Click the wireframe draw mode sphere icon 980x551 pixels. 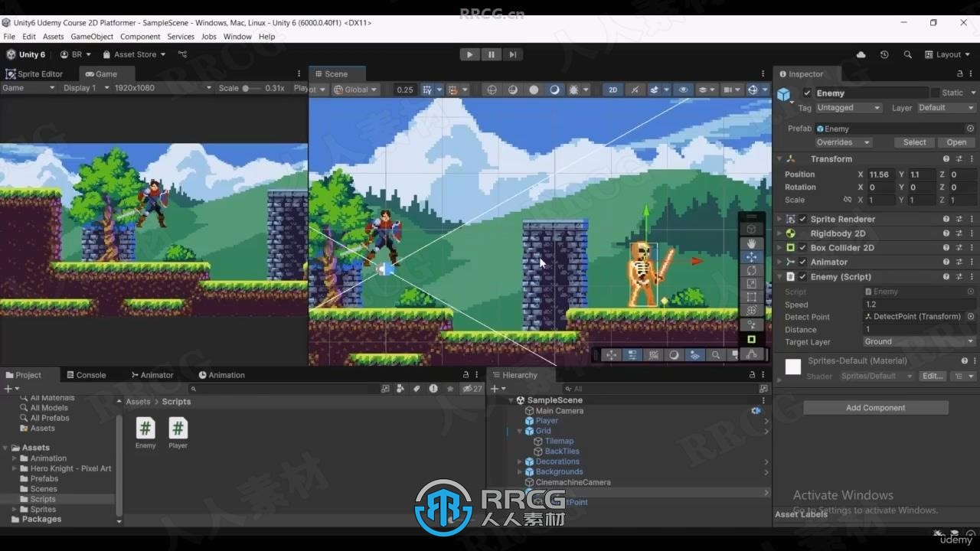tap(492, 90)
